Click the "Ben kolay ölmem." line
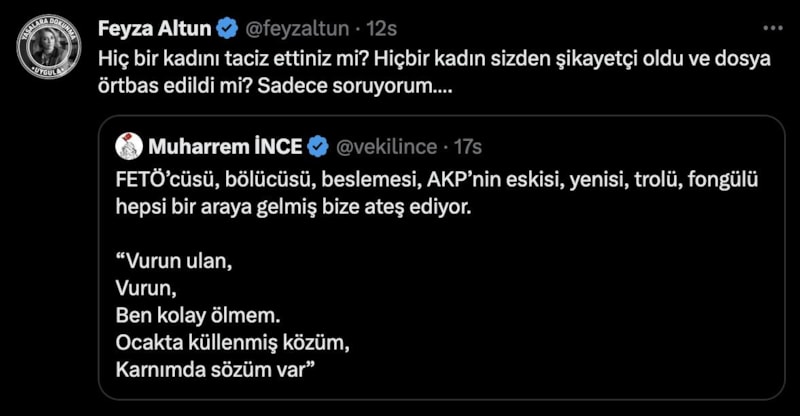 [x=191, y=317]
